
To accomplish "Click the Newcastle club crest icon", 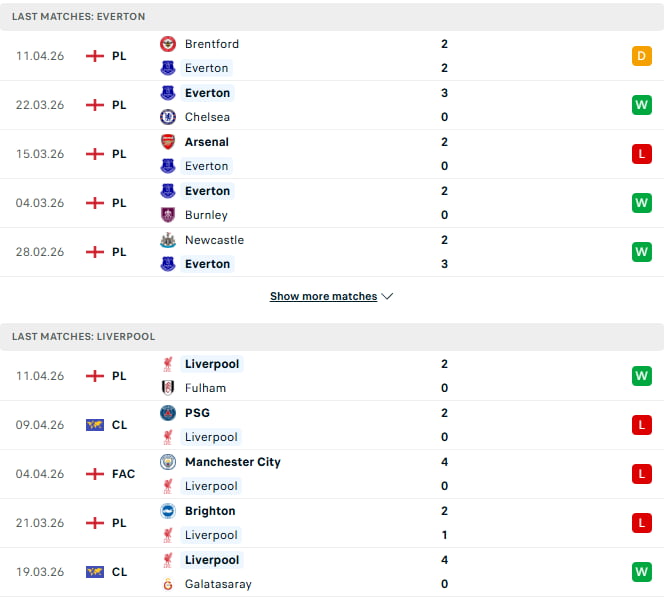I will tap(168, 240).
